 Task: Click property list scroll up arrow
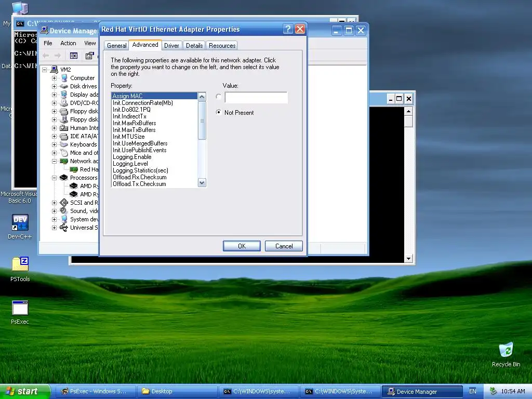tap(202, 97)
